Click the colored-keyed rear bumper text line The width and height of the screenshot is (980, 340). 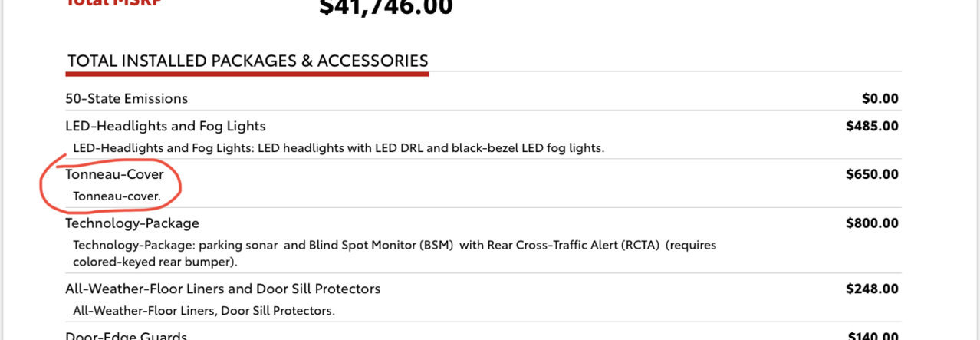click(x=156, y=262)
